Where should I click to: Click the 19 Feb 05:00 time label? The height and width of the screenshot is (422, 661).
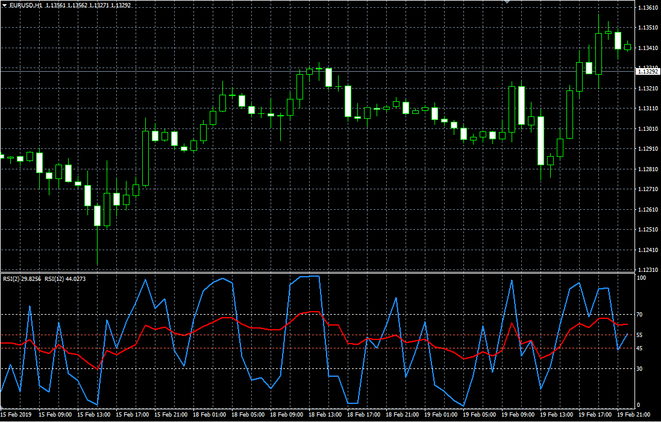(479, 415)
